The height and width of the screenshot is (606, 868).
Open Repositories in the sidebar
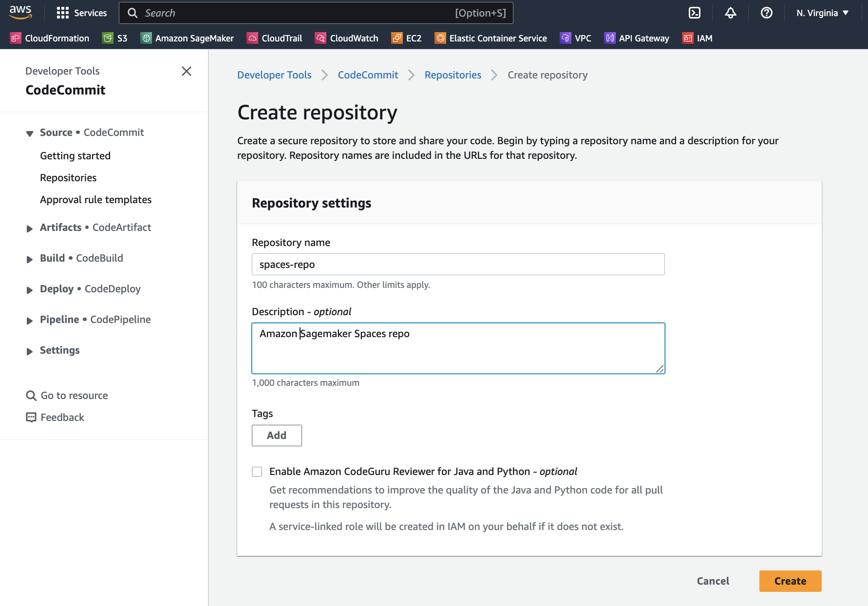pos(68,178)
